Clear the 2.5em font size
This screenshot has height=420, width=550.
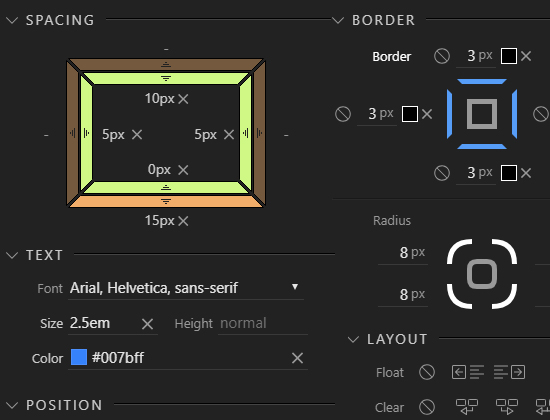(147, 324)
